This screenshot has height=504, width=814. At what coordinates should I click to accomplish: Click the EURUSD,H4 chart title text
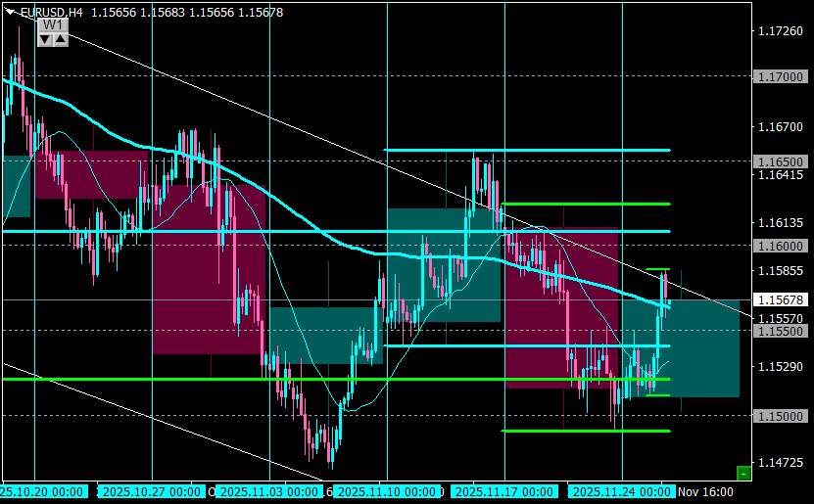(51, 12)
